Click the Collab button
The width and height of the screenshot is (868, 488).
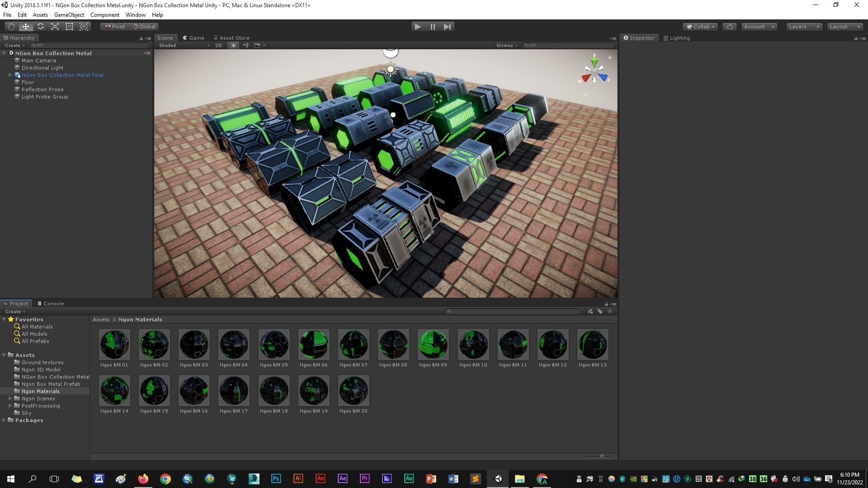point(700,27)
